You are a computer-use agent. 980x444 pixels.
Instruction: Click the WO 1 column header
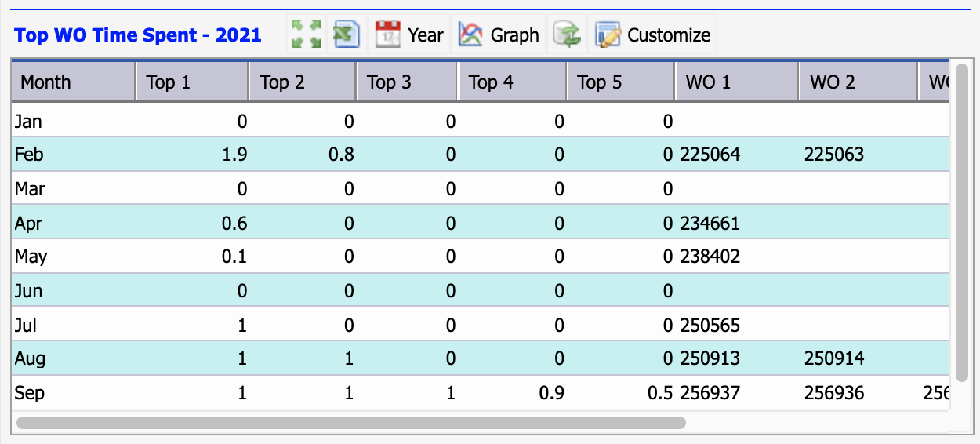point(738,82)
